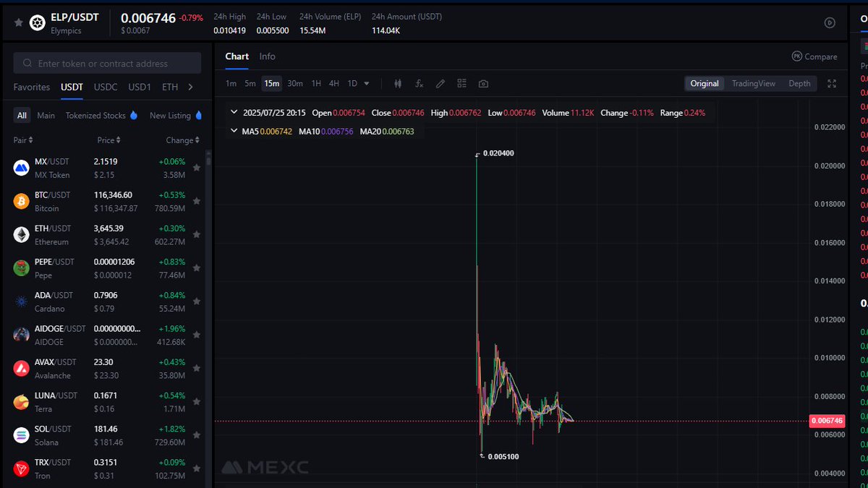Screen dimensions: 868x488
Task: Star the BTC/USDT pair
Action: coord(197,201)
